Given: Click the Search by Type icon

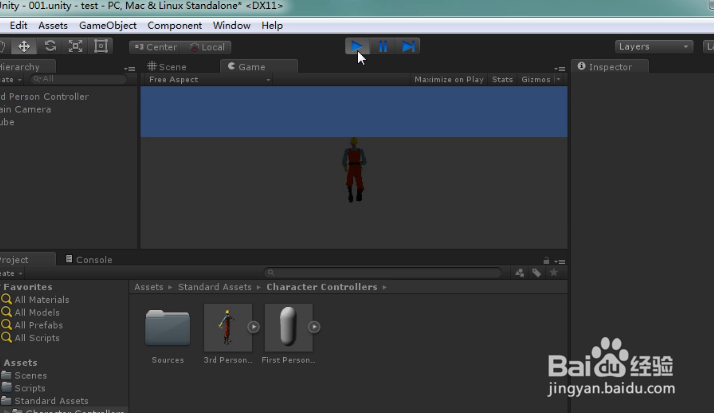Looking at the screenshot, I should click(x=519, y=273).
